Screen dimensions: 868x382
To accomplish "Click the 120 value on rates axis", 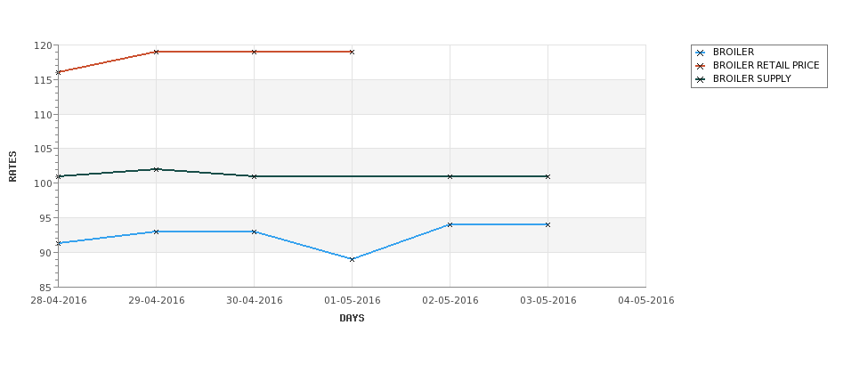I will coord(45,45).
